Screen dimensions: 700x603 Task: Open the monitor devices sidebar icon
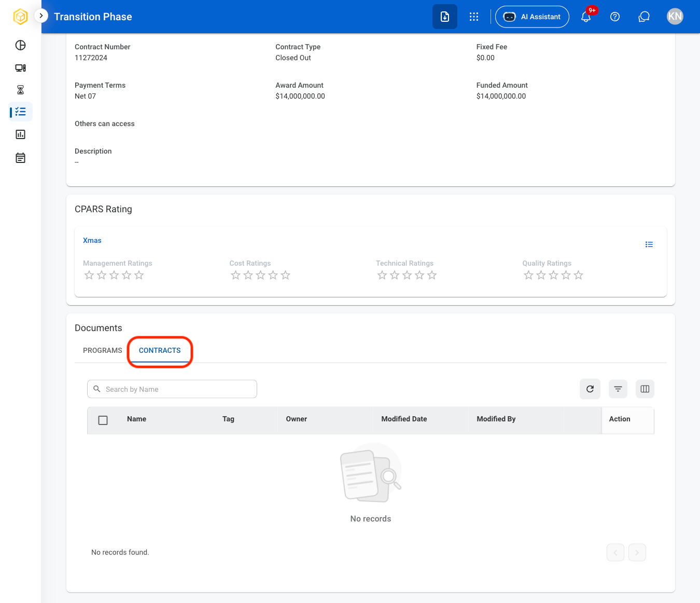(21, 68)
